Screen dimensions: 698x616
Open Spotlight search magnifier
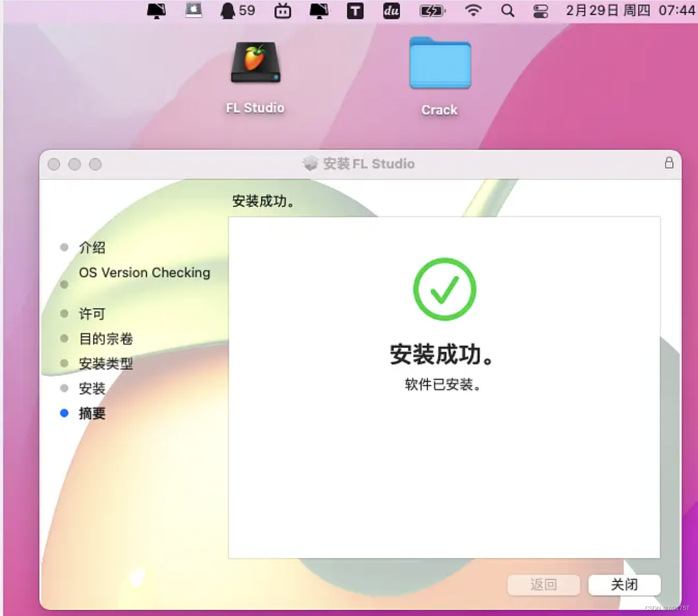click(507, 11)
